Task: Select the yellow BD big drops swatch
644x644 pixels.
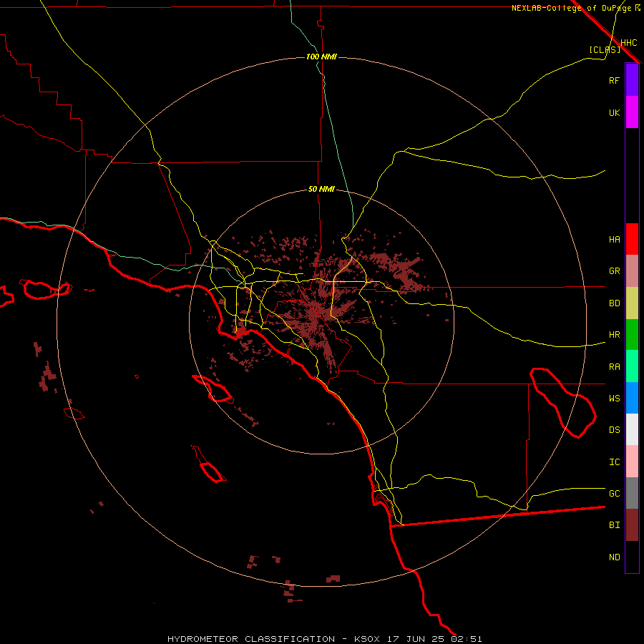Action: coord(632,303)
